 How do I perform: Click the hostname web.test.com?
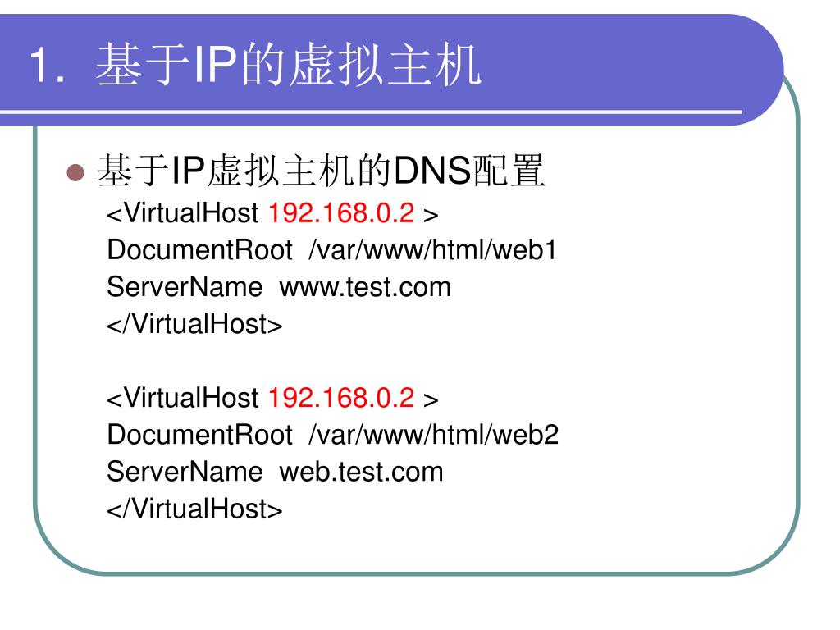coord(361,472)
